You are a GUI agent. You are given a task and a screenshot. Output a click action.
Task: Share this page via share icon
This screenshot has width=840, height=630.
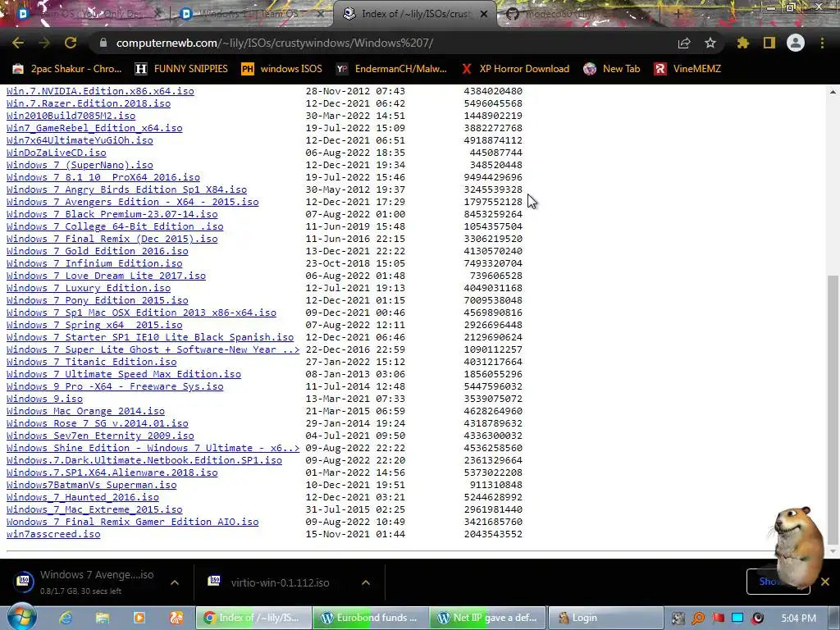684,43
